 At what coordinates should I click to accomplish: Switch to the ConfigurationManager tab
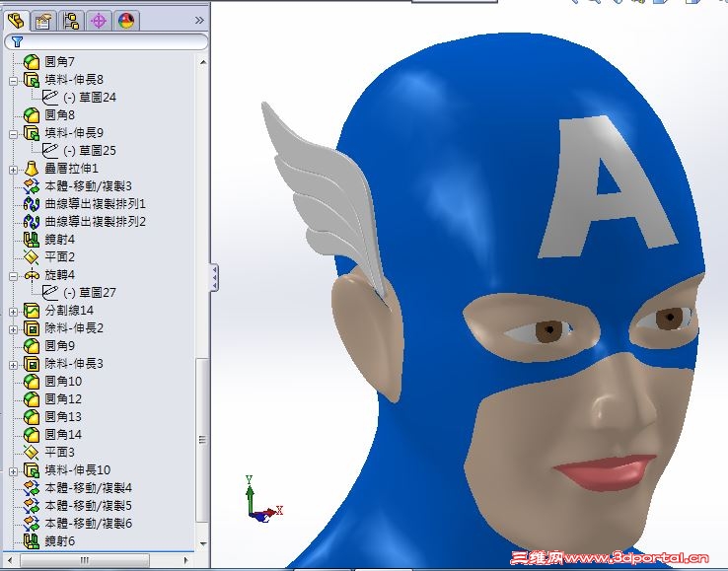click(x=71, y=21)
